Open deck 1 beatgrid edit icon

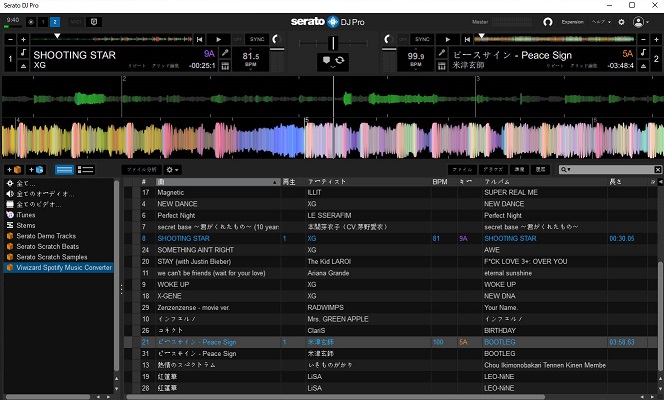click(x=225, y=66)
